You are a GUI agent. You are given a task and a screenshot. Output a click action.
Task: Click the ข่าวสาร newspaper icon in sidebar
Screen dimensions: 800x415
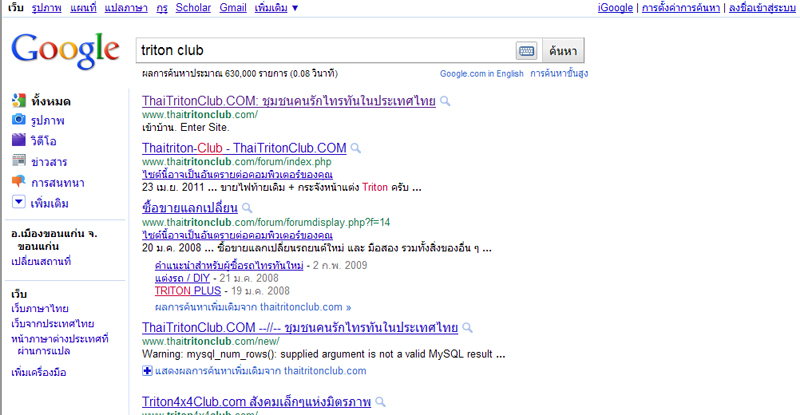tap(18, 161)
